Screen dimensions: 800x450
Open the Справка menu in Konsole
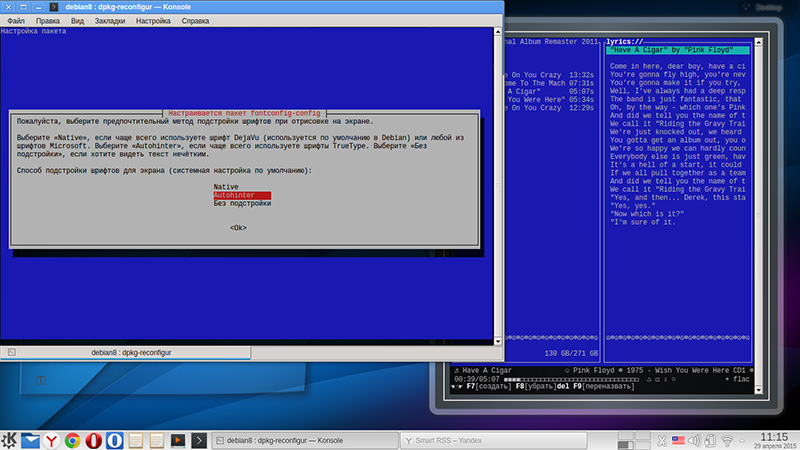coord(195,21)
